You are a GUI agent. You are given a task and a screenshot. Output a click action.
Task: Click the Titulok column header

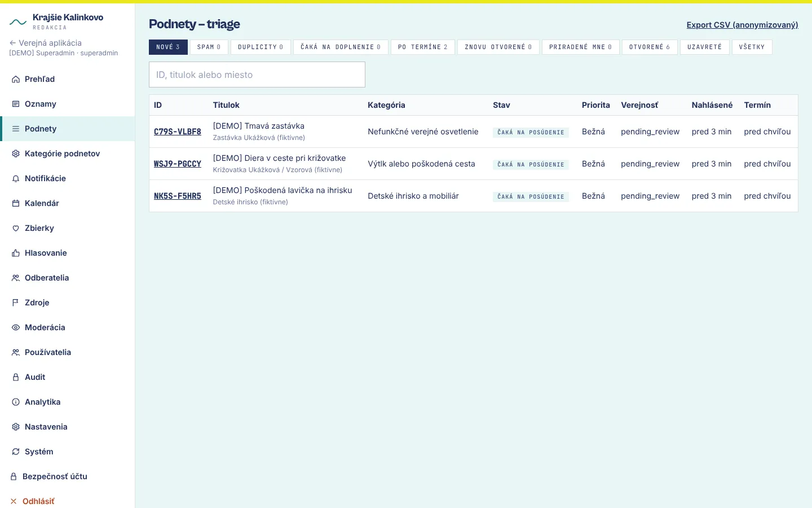(226, 105)
